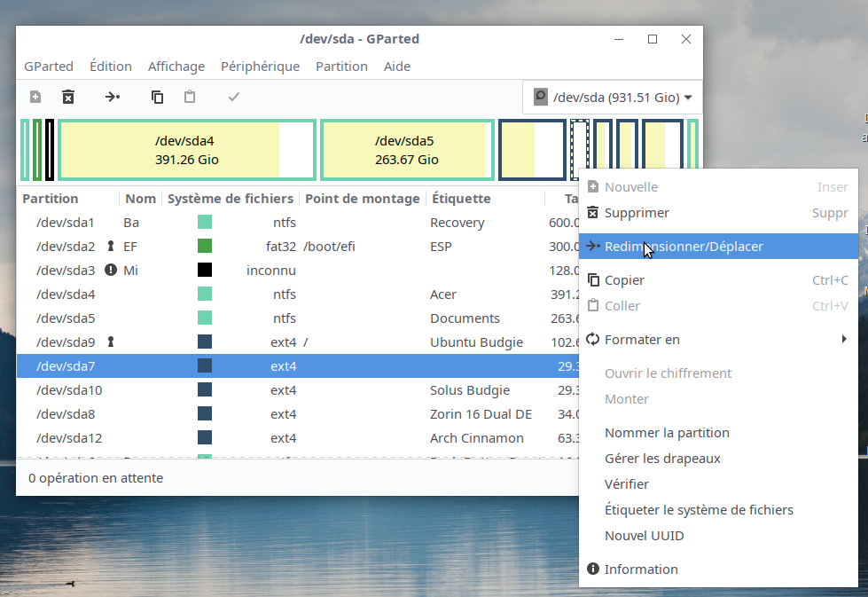Click the warning icon next to /dev/sda3
Screen dimensions: 868x597
[111, 270]
